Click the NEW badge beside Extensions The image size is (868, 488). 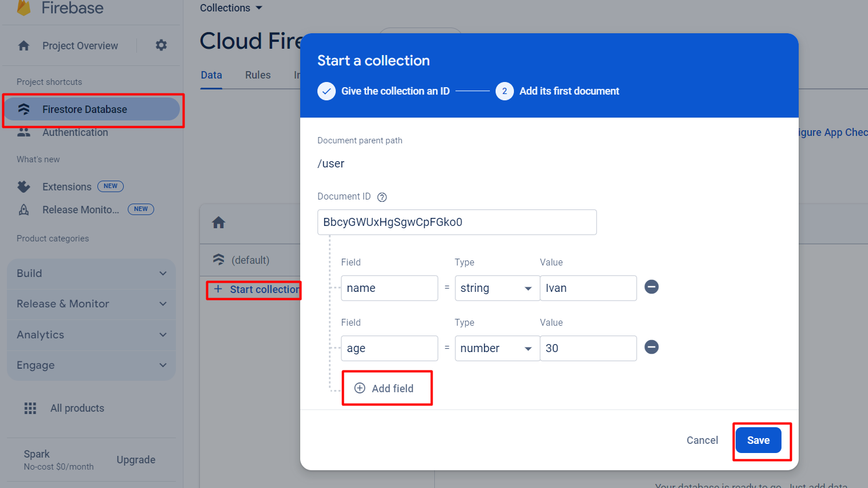[x=111, y=186]
